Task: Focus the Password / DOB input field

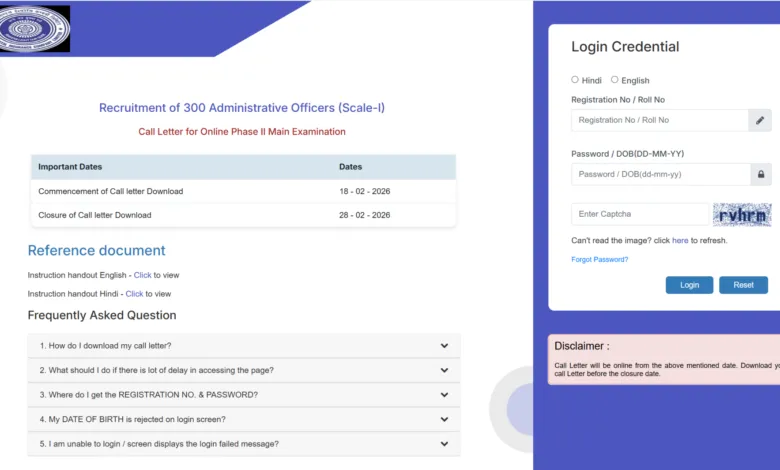Action: 661,175
